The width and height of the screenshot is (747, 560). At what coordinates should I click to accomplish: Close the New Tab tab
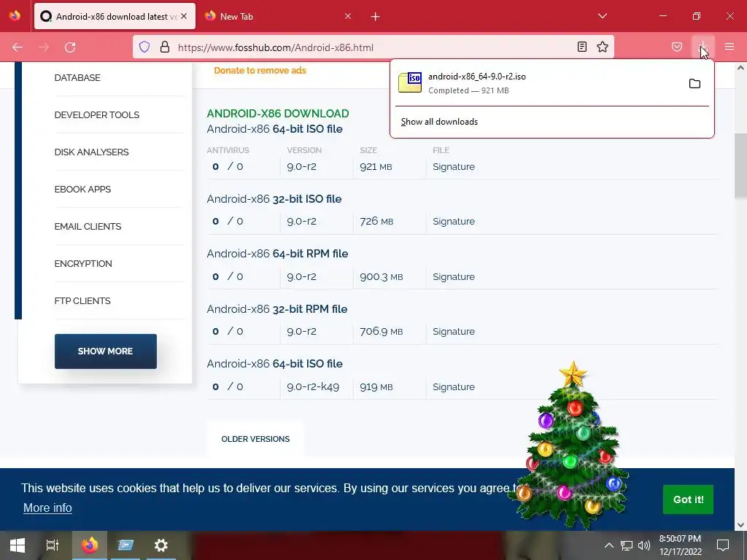tap(348, 16)
